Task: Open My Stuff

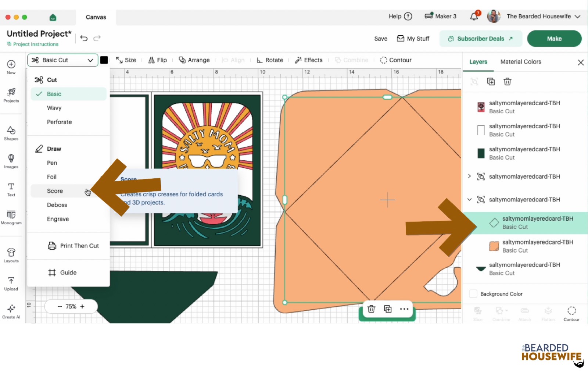Action: pos(413,39)
